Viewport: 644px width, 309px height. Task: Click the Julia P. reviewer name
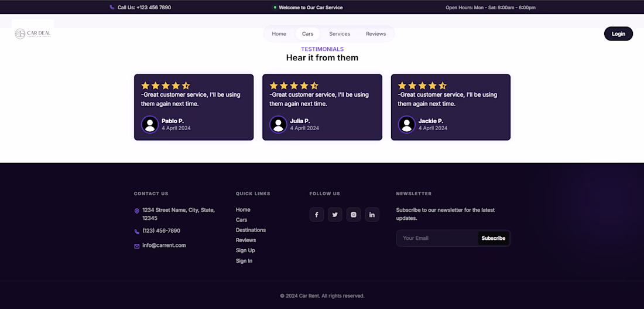[300, 121]
